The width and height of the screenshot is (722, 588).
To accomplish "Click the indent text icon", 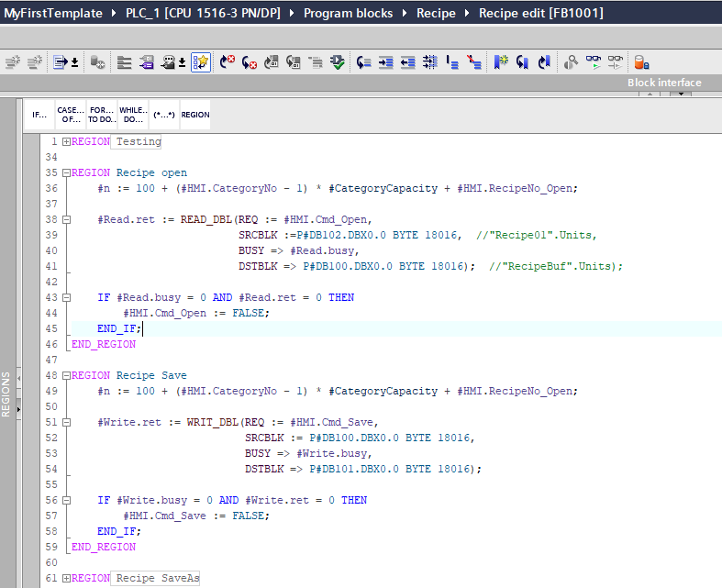I will [x=385, y=62].
